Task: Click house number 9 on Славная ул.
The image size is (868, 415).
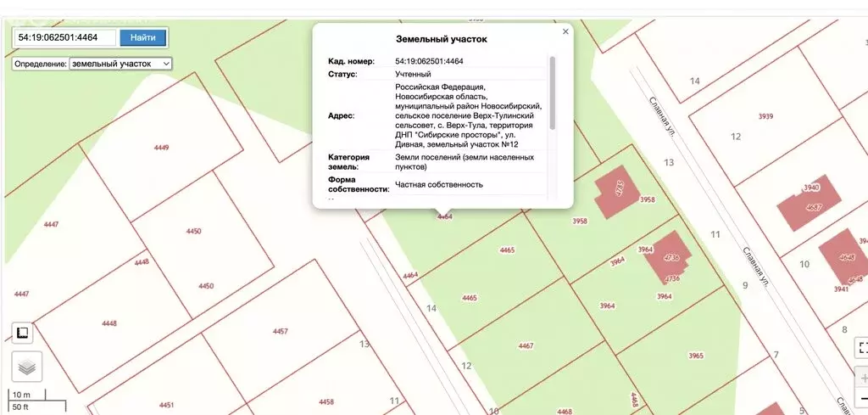Action: click(745, 285)
